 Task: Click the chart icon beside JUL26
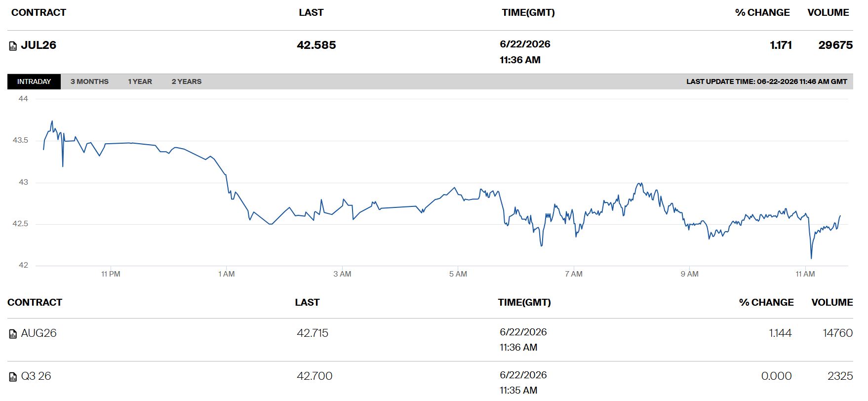(x=13, y=46)
